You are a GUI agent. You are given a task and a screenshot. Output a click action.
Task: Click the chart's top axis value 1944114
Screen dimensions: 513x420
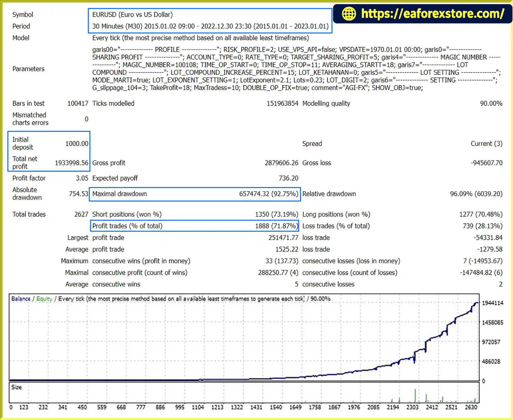point(493,303)
